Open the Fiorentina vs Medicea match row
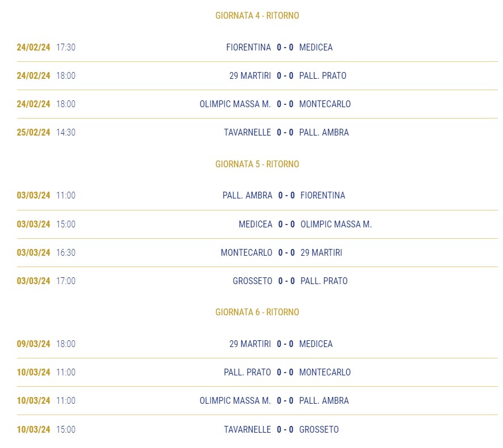 [257, 48]
